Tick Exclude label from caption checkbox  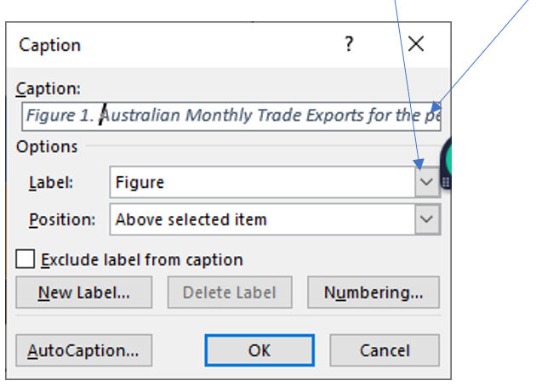26,260
